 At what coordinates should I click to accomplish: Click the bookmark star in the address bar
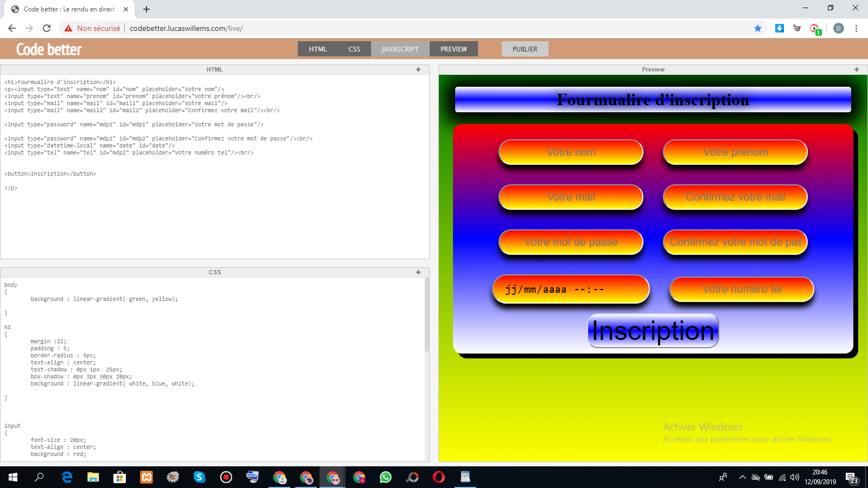[x=758, y=28]
